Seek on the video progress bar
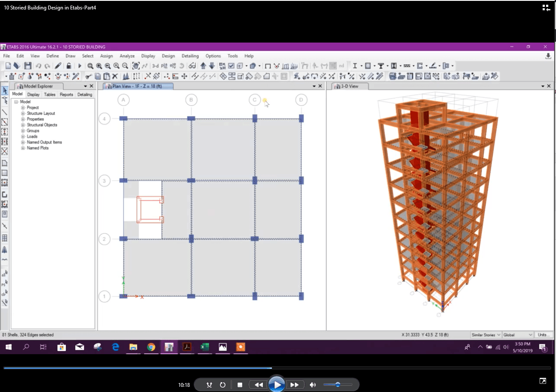 click(x=277, y=368)
